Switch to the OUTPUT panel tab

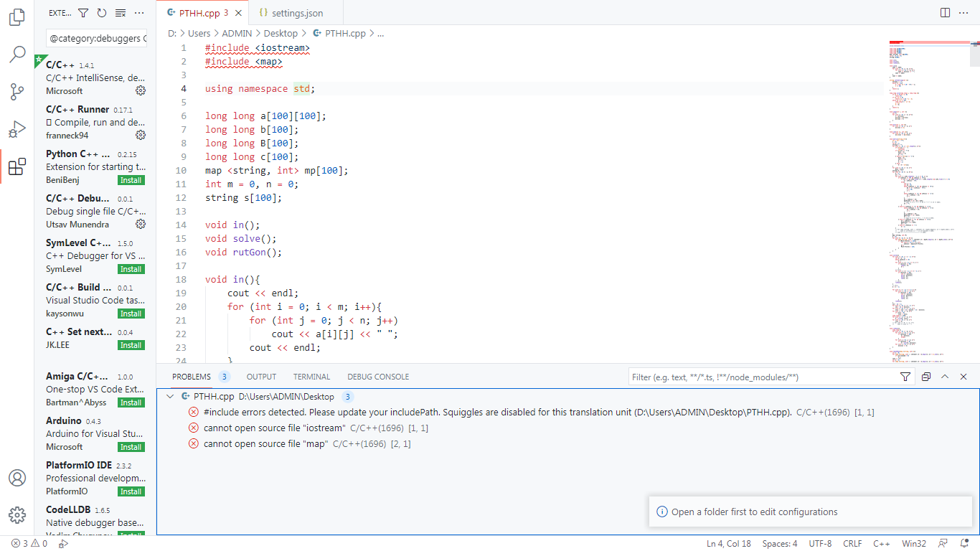pyautogui.click(x=261, y=377)
